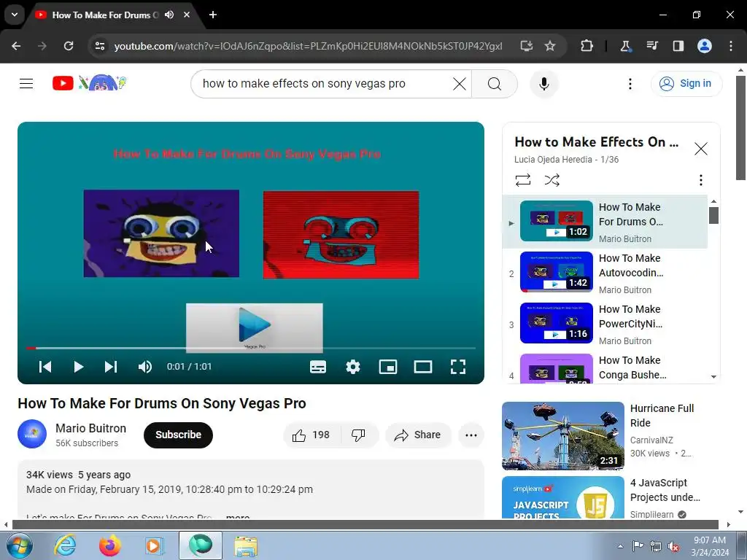Open YouTube settings three-dot menu
The height and width of the screenshot is (560, 747).
[630, 84]
